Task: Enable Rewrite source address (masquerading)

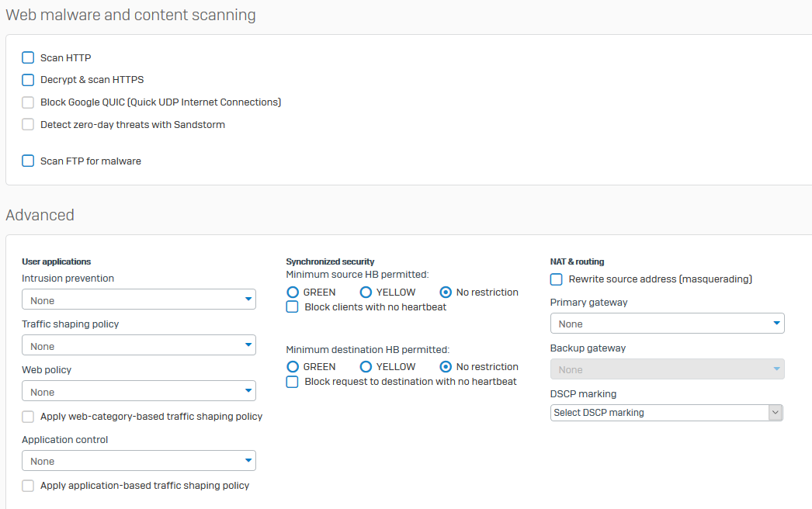Action: [x=557, y=279]
